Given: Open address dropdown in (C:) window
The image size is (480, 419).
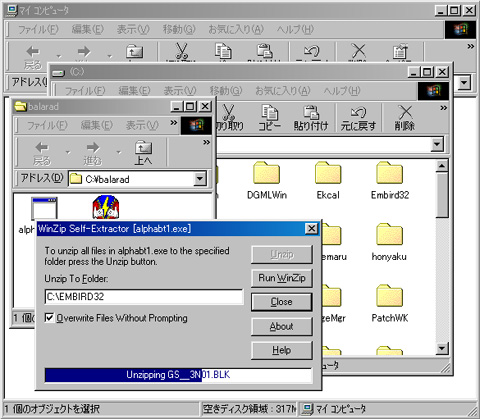Looking at the screenshot, I should (x=437, y=145).
